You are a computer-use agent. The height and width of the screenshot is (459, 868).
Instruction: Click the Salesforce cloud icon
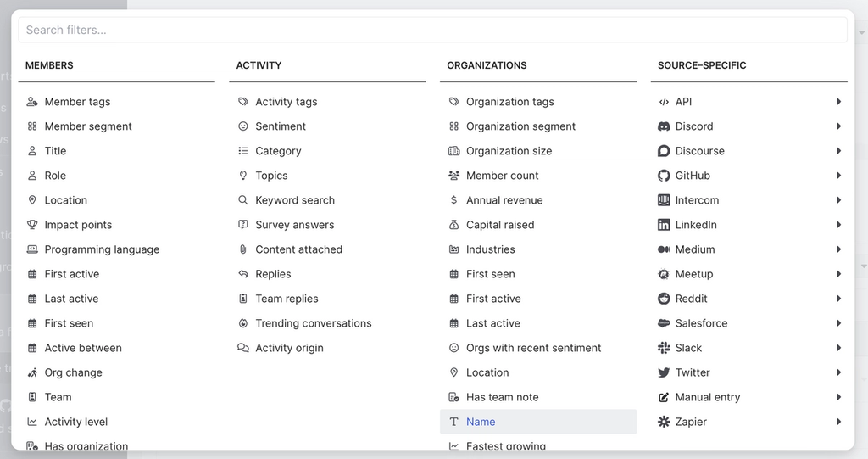coord(664,323)
